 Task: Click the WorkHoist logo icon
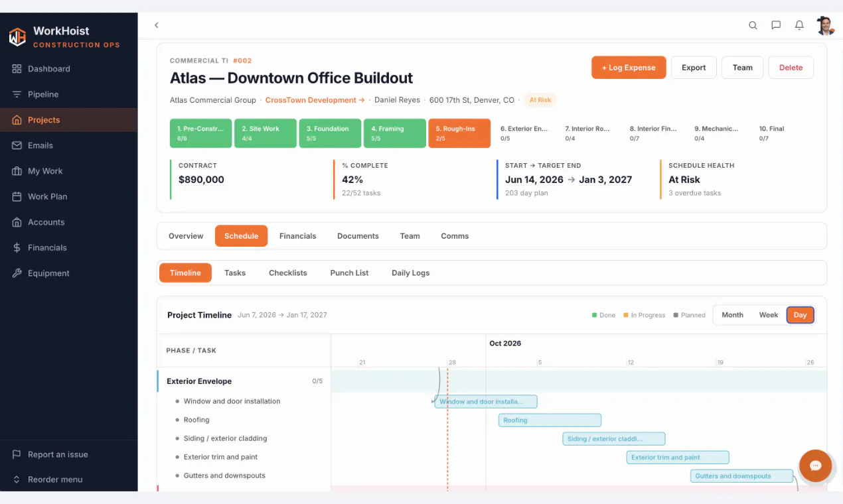pyautogui.click(x=17, y=36)
